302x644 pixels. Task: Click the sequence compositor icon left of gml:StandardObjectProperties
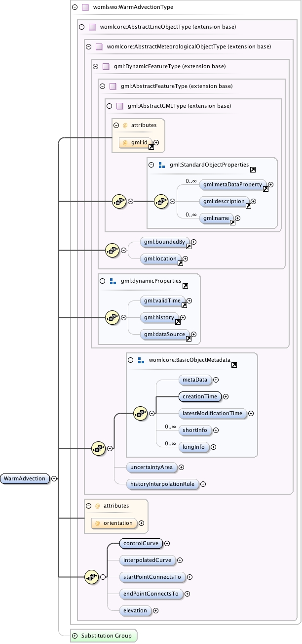tap(119, 201)
